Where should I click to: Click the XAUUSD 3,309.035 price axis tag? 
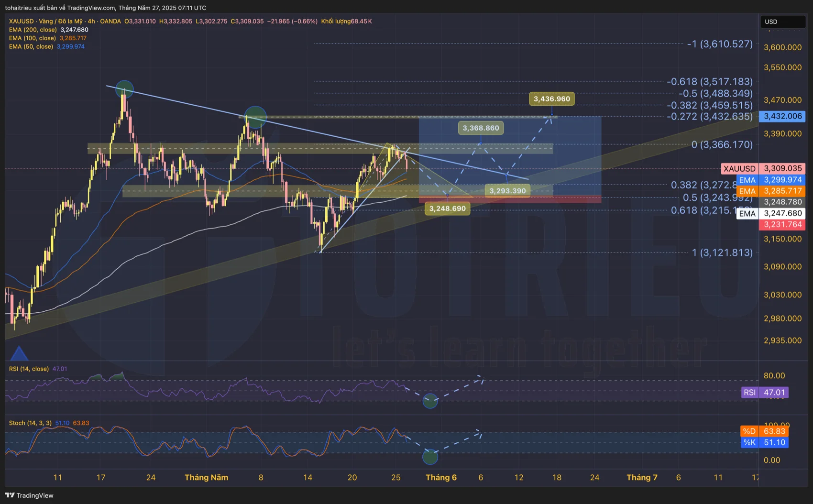pyautogui.click(x=763, y=168)
